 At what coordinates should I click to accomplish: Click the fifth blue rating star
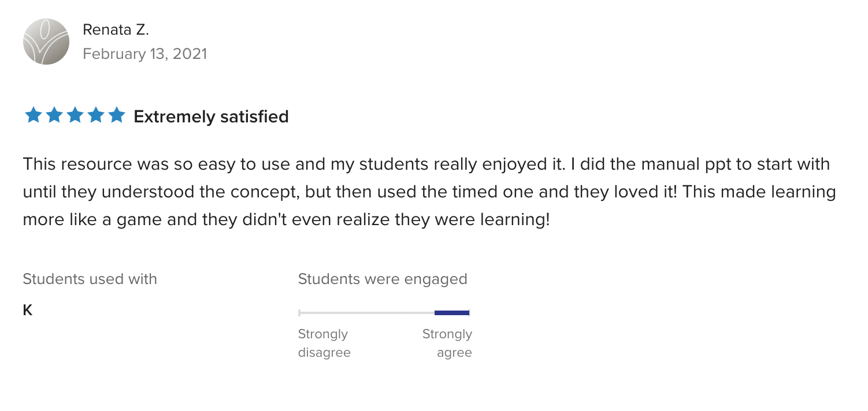click(x=117, y=116)
